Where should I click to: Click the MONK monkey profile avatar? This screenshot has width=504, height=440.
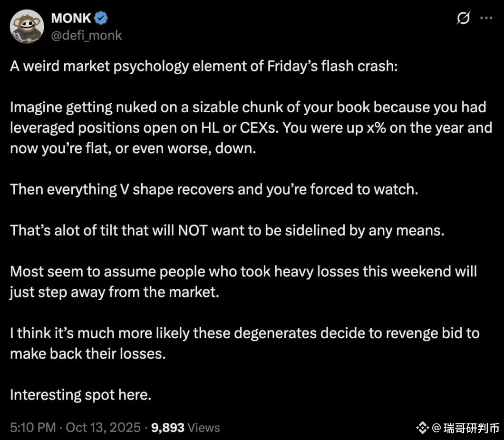point(27,26)
